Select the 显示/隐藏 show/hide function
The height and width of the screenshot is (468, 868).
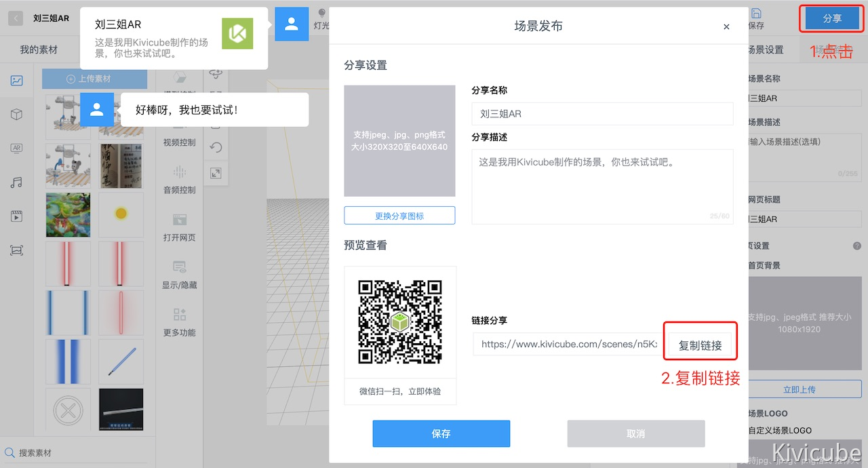pyautogui.click(x=180, y=275)
